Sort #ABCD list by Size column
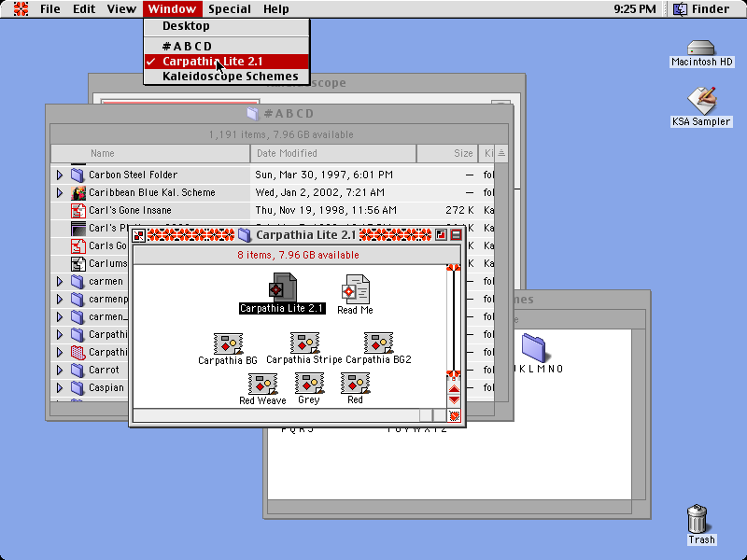The image size is (747, 560). coord(447,153)
